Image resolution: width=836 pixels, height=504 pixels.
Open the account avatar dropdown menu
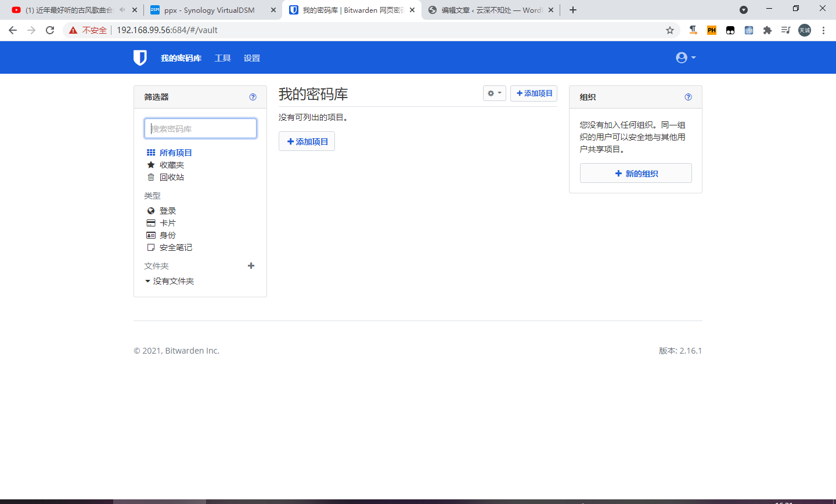pos(685,57)
